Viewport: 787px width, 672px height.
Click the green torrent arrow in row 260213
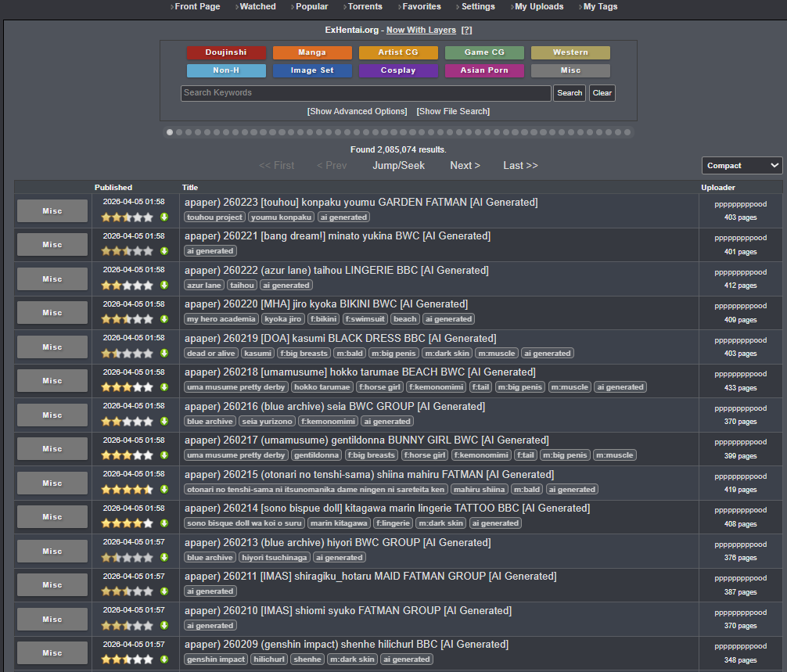[x=164, y=557]
